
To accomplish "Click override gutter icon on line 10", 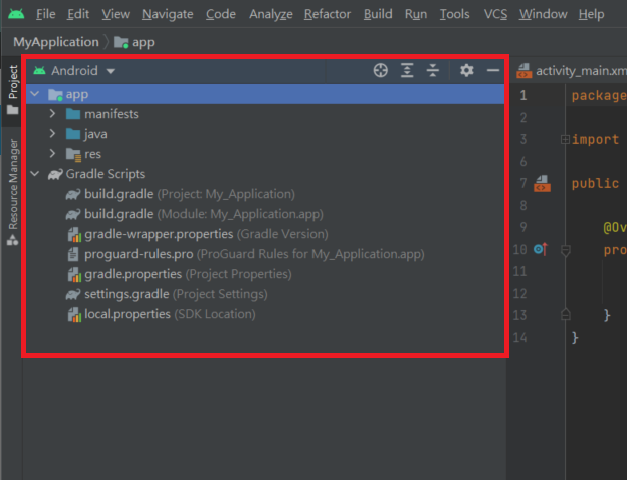I will coord(541,249).
